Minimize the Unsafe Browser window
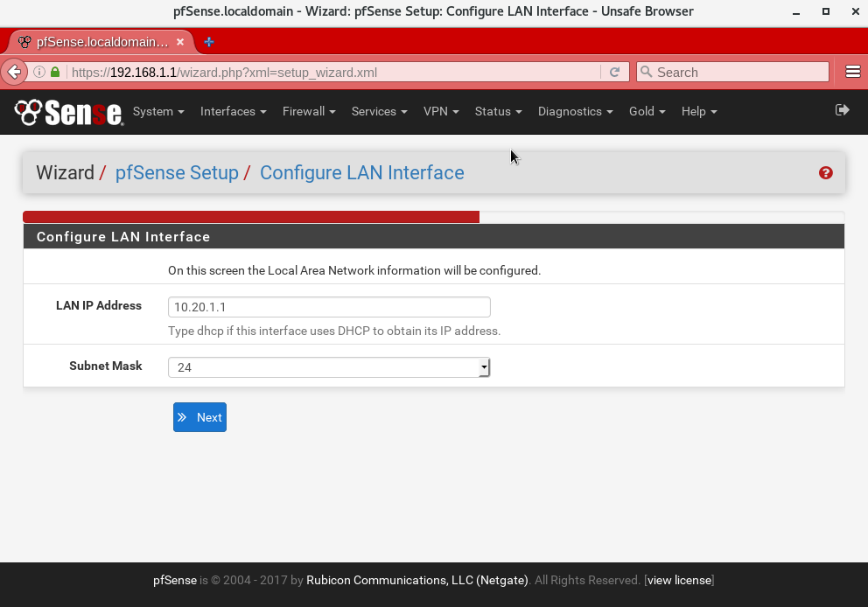Viewport: 868px width, 607px height. click(x=796, y=11)
